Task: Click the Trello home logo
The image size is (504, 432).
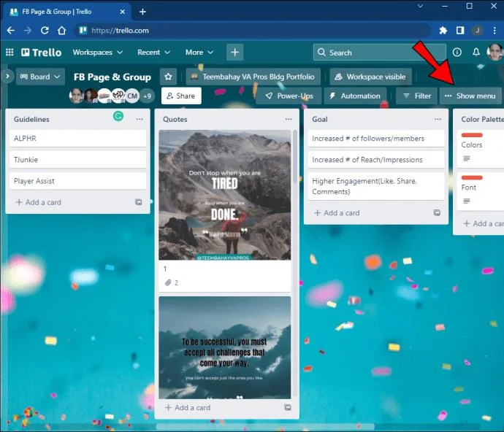Action: coord(41,53)
